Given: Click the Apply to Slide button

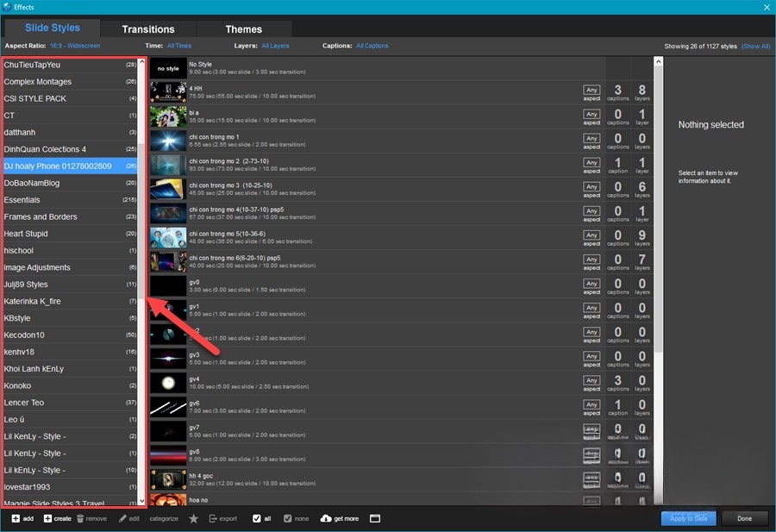Looking at the screenshot, I should (x=688, y=518).
